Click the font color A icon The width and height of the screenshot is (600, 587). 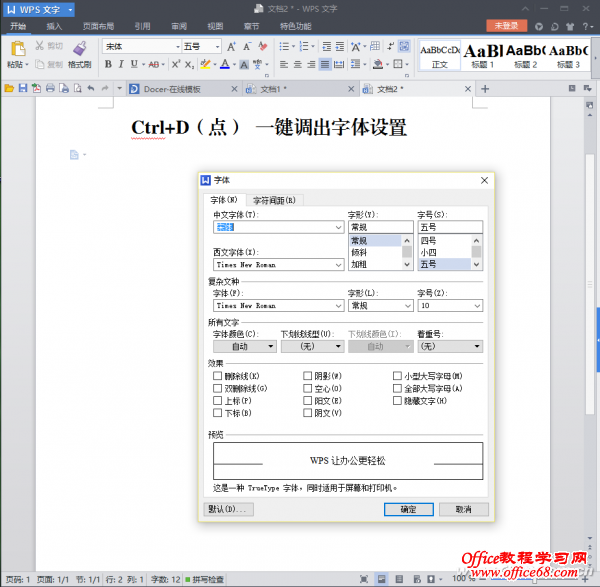225,64
